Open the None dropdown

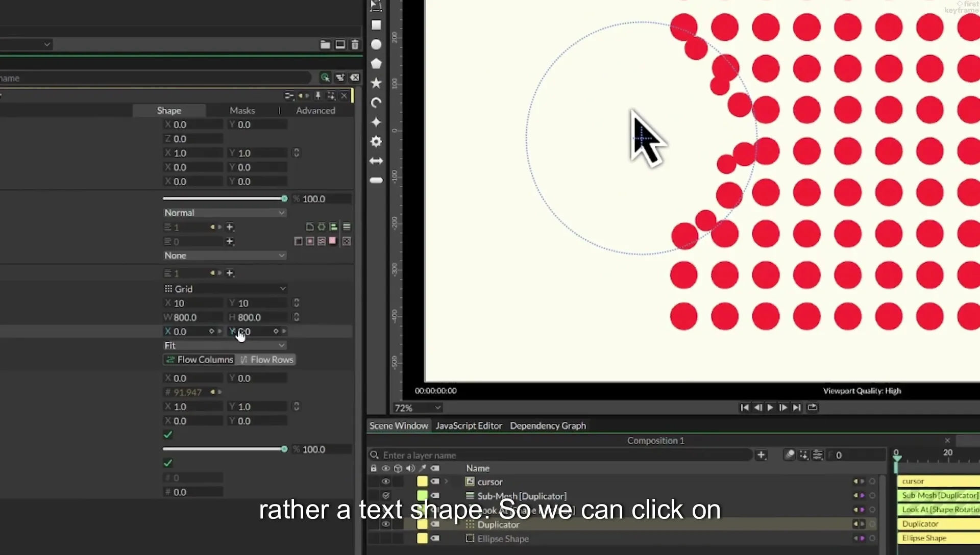225,256
